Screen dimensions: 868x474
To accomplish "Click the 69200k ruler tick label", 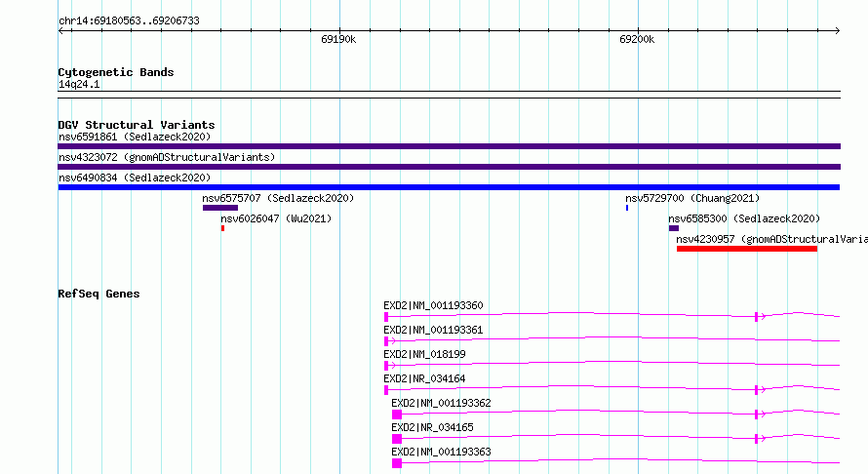I will (x=637, y=39).
